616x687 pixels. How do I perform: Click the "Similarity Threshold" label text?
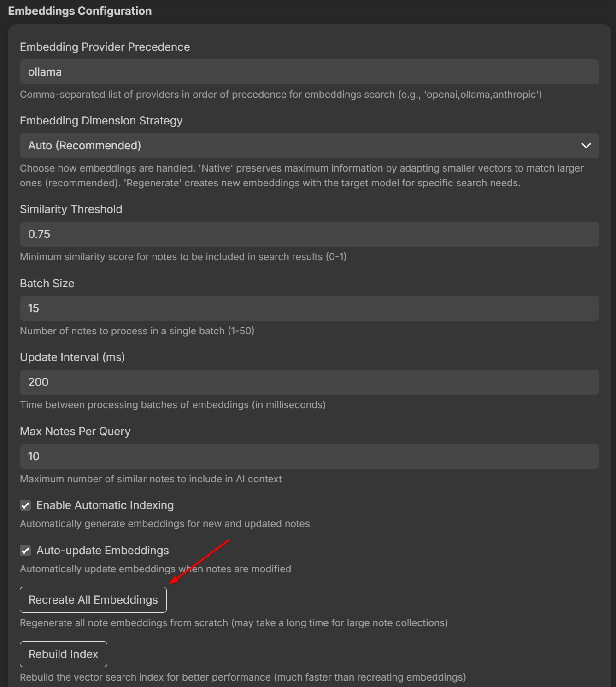(x=71, y=209)
